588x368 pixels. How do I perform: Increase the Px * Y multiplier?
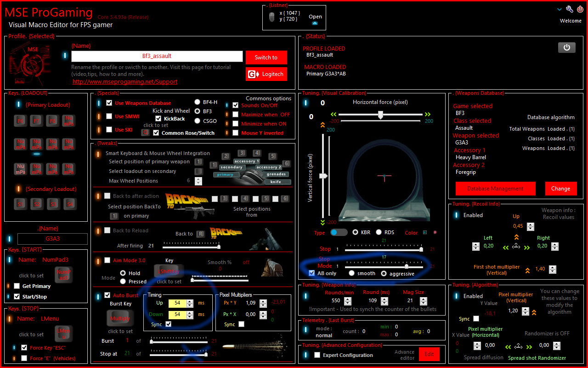coord(263,301)
